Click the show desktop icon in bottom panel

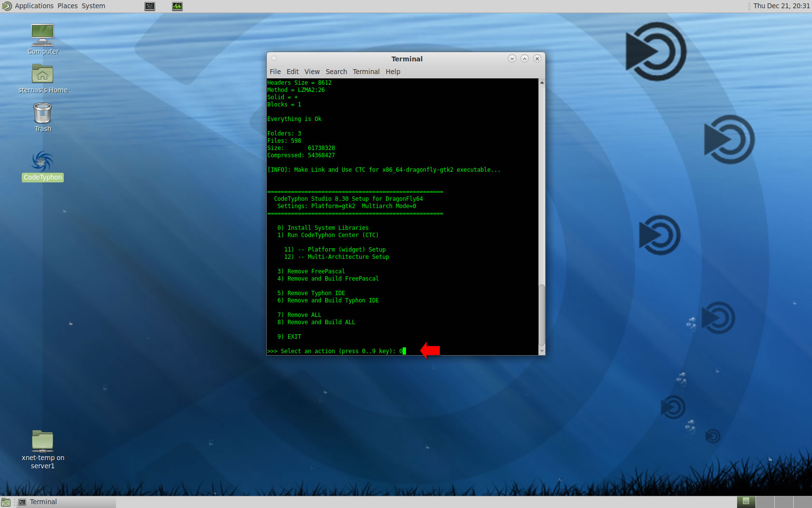[6, 502]
